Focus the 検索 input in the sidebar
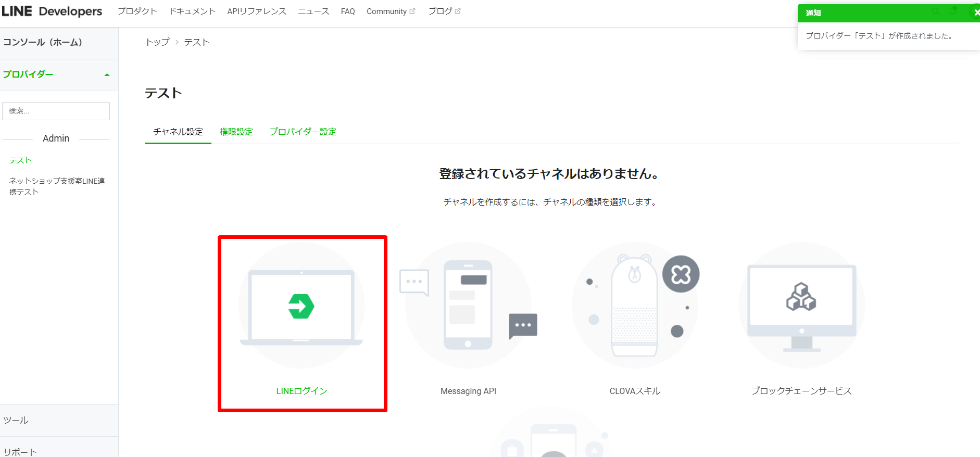The width and height of the screenshot is (980, 457). click(x=56, y=111)
